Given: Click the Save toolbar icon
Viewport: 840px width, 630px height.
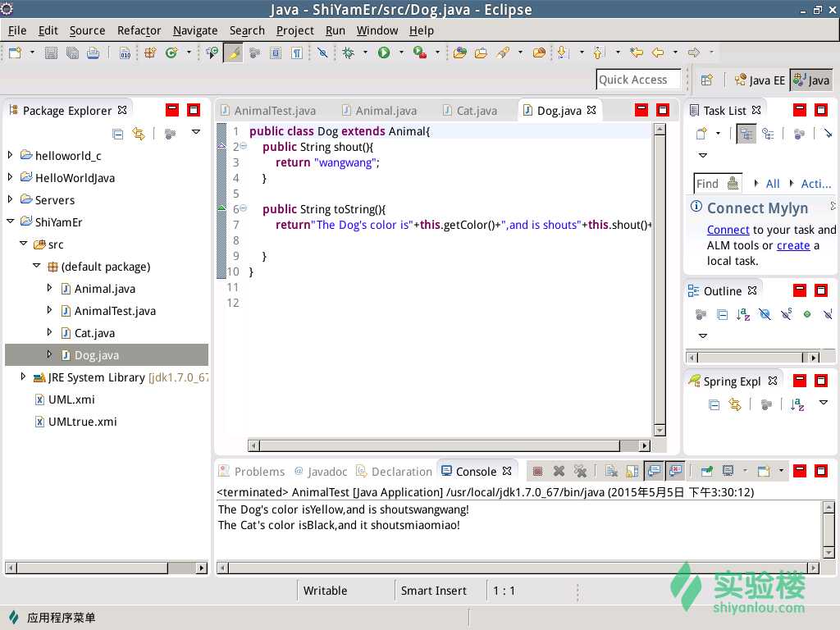Looking at the screenshot, I should (51, 52).
